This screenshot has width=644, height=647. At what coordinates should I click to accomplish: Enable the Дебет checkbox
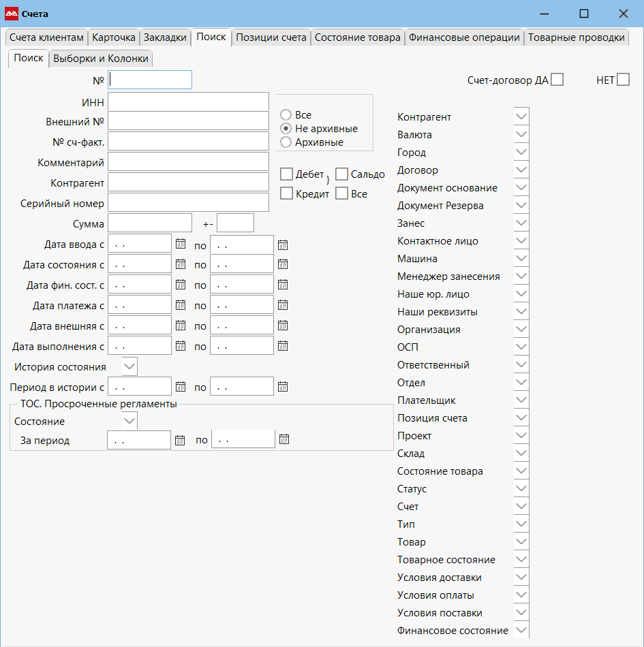coord(287,174)
